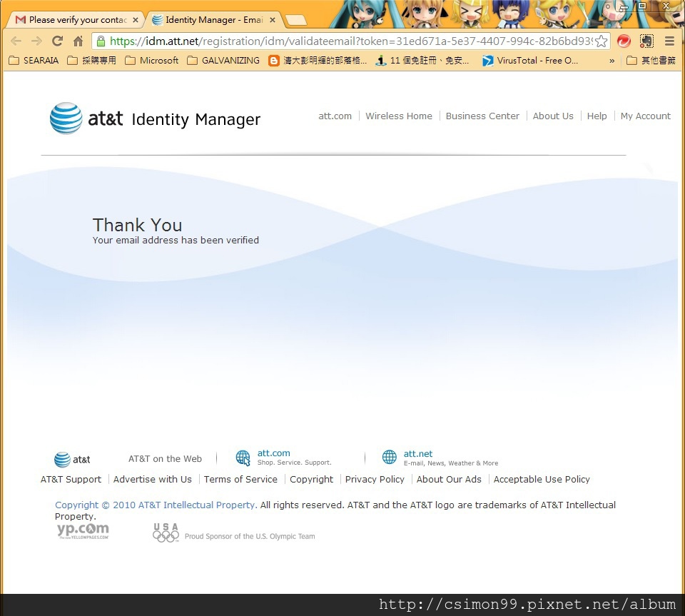The image size is (685, 616).
Task: Click the small AT&T logo in footer
Action: pos(72,459)
